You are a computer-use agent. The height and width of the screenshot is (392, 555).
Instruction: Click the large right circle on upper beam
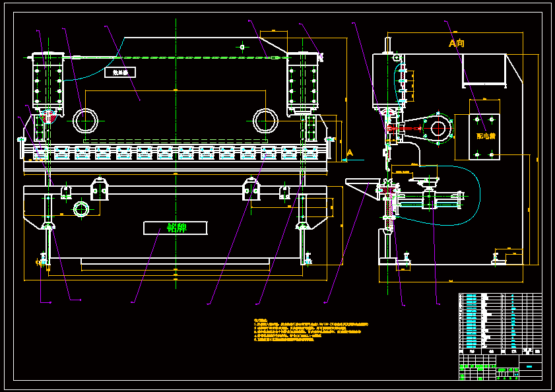265,121
